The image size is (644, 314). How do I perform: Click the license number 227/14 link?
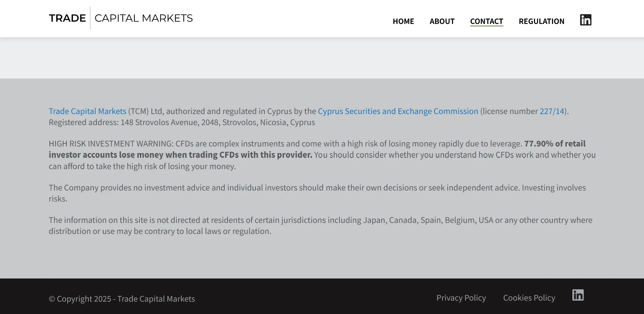click(x=552, y=111)
